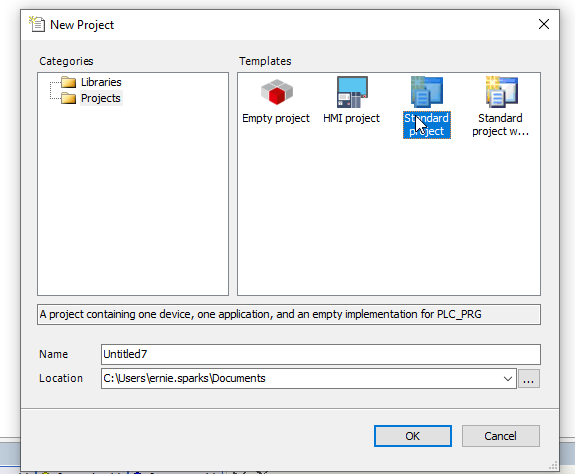
Task: Select the Empty project red cube icon
Action: [x=277, y=92]
